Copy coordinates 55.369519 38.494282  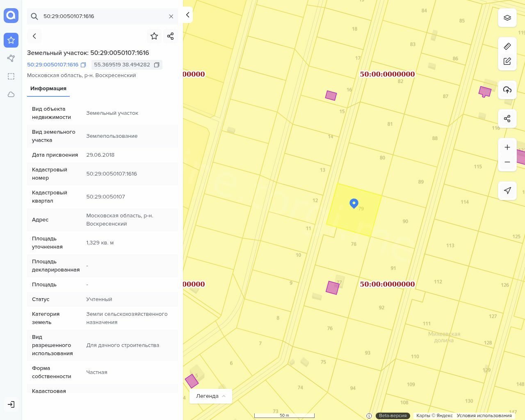click(x=157, y=65)
